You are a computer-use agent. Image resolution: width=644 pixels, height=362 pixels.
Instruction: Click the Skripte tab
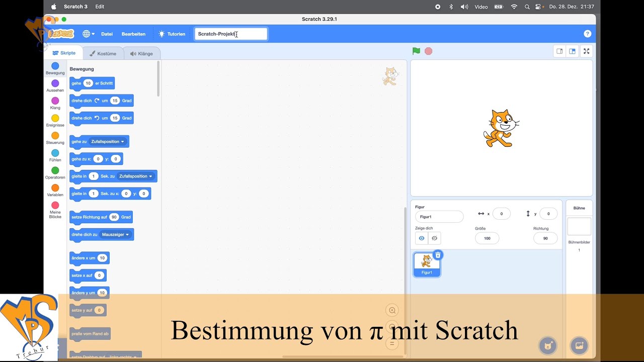pyautogui.click(x=64, y=53)
